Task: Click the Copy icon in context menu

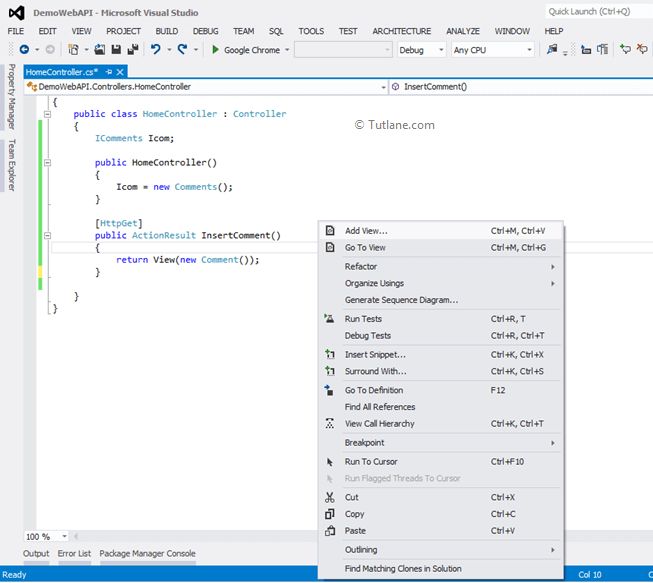Action: click(329, 514)
